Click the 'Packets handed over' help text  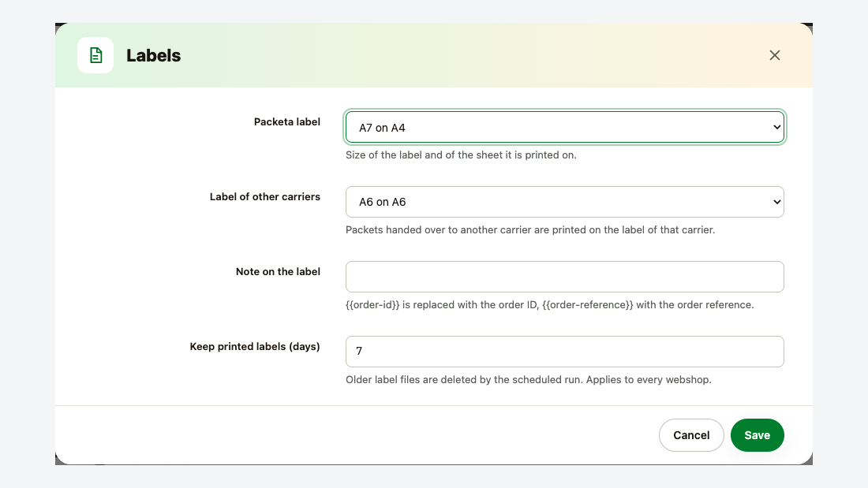[530, 229]
